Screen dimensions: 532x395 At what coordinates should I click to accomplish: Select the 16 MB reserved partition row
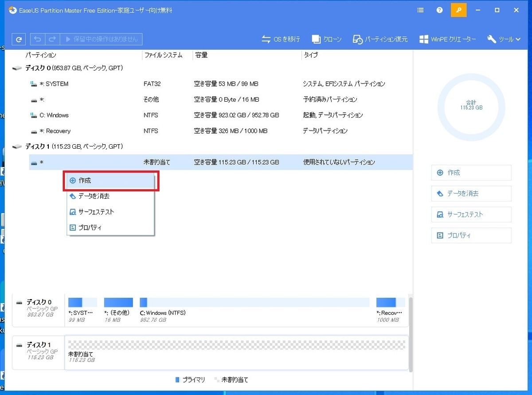coord(220,99)
